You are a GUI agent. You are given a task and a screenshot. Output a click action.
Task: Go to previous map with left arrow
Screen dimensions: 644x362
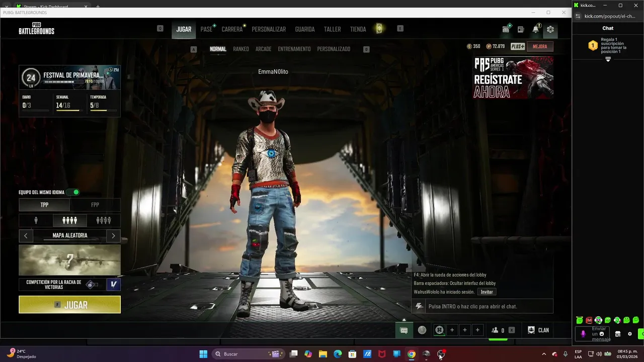pos(26,235)
